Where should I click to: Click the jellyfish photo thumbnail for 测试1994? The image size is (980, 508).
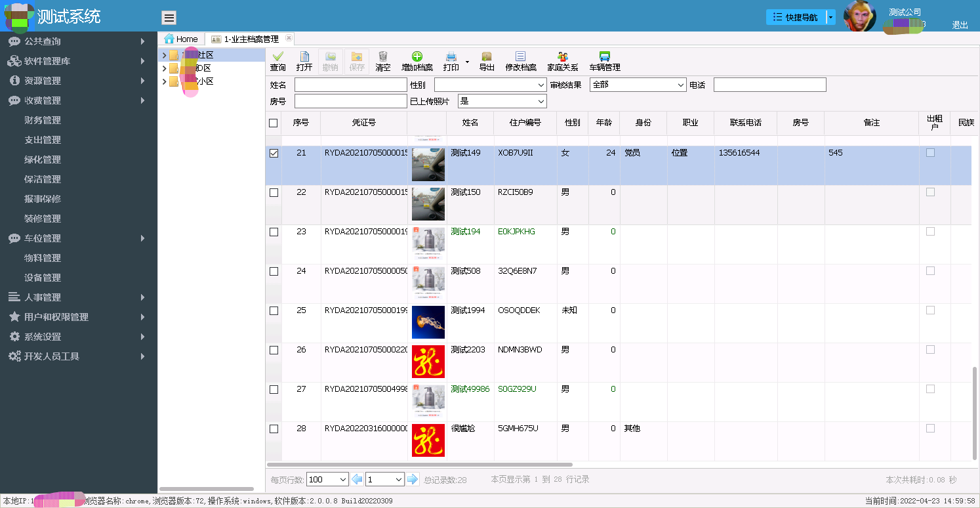tap(428, 322)
